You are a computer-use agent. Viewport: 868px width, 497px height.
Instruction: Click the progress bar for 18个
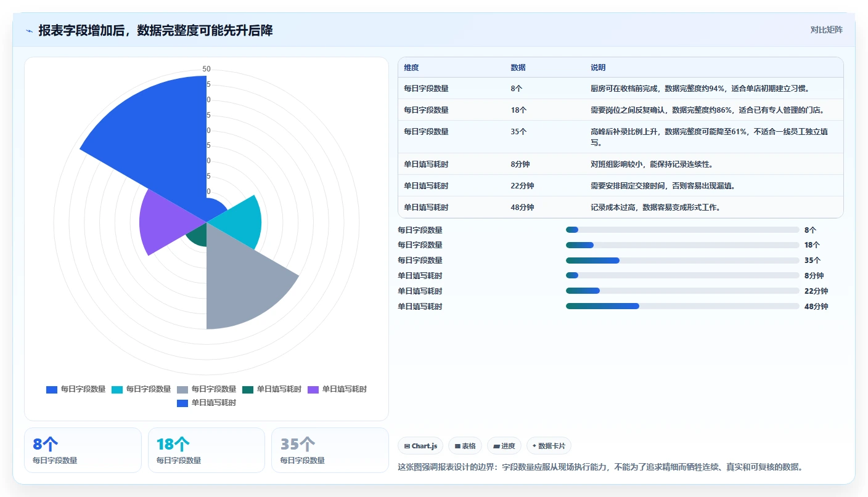pos(682,245)
